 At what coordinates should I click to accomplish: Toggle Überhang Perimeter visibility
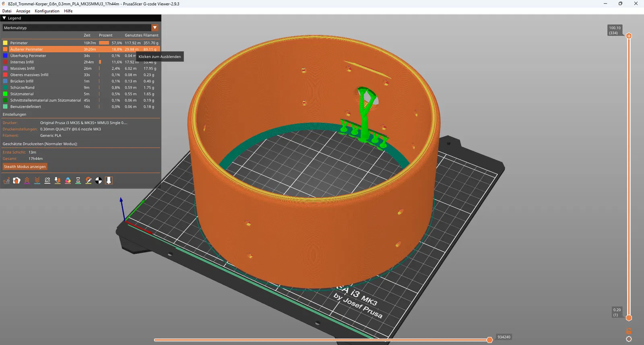pyautogui.click(x=80, y=56)
